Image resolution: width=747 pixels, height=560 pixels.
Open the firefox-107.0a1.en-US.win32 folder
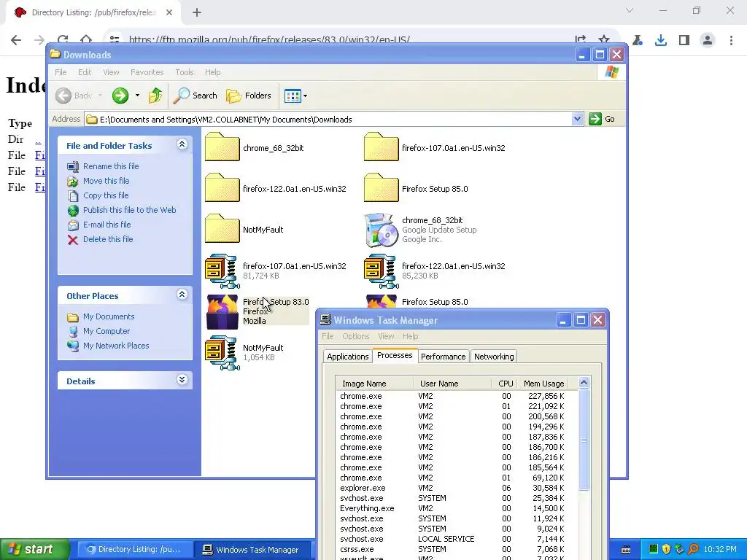435,147
